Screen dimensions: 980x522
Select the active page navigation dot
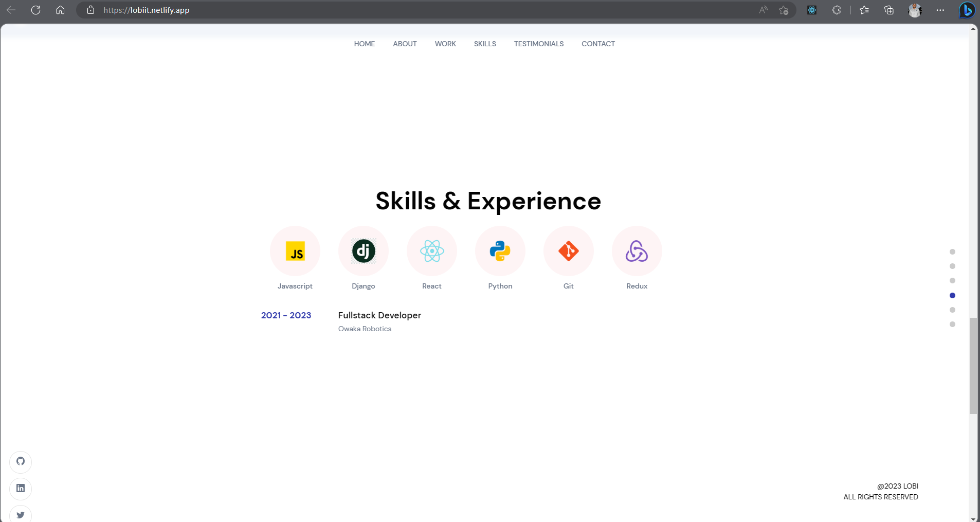coord(953,295)
